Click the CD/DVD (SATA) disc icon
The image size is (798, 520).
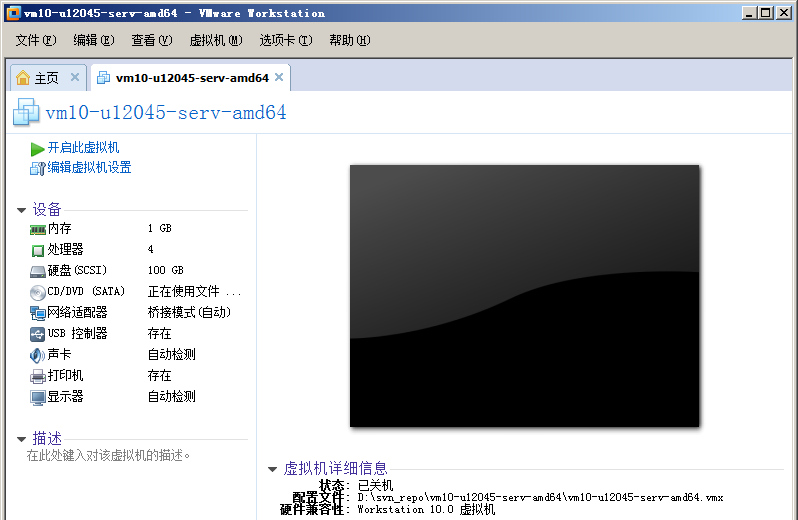click(x=38, y=293)
